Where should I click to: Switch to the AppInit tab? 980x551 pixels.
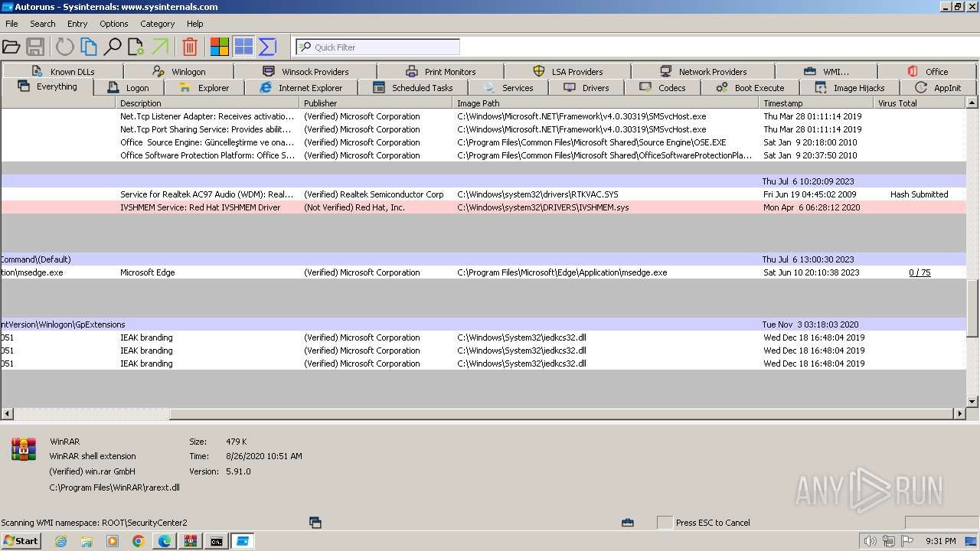[x=937, y=88]
